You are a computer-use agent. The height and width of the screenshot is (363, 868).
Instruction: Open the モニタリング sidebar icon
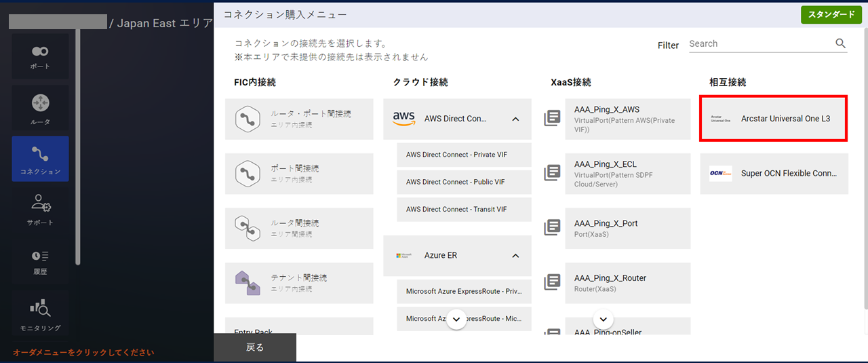pyautogui.click(x=40, y=314)
